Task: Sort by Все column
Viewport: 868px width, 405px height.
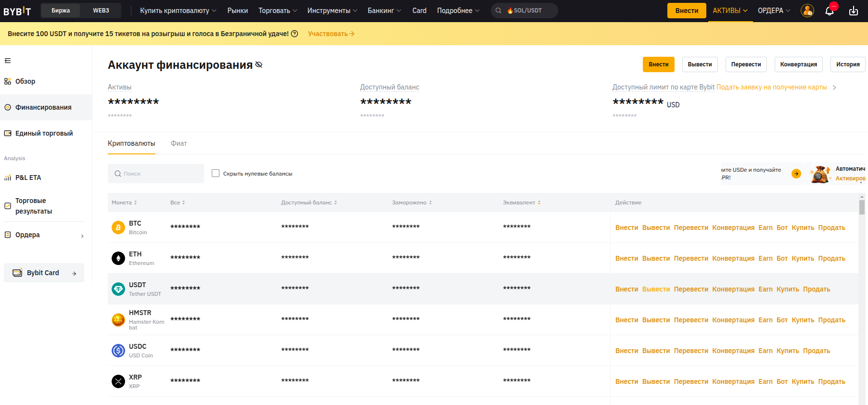Action: (178, 202)
